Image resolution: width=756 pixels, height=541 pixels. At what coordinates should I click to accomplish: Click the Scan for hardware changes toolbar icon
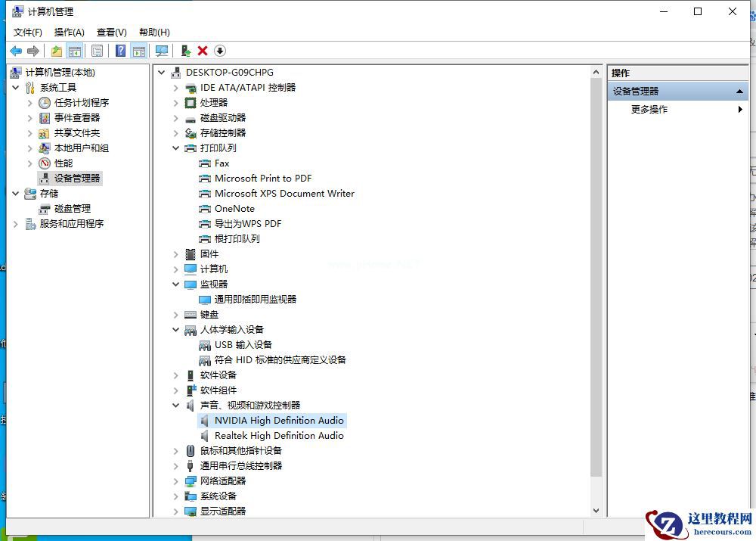[162, 51]
